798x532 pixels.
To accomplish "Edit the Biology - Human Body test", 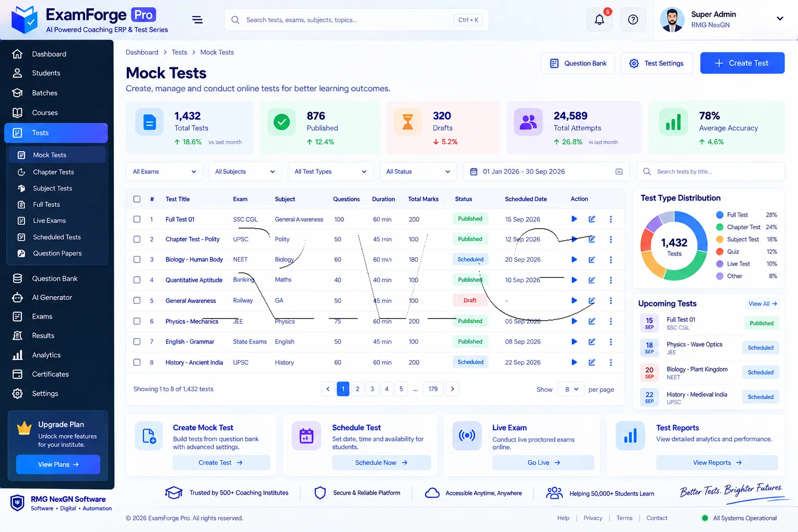I will click(x=592, y=260).
